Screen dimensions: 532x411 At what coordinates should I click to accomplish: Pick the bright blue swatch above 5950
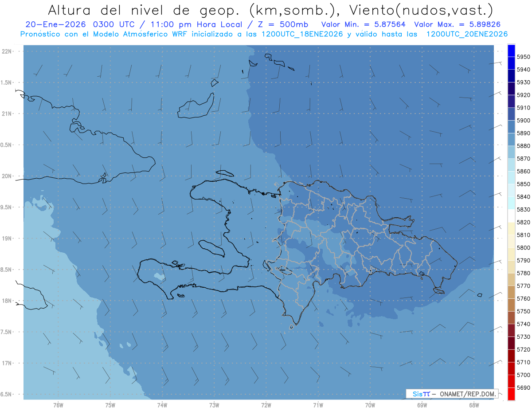511,51
